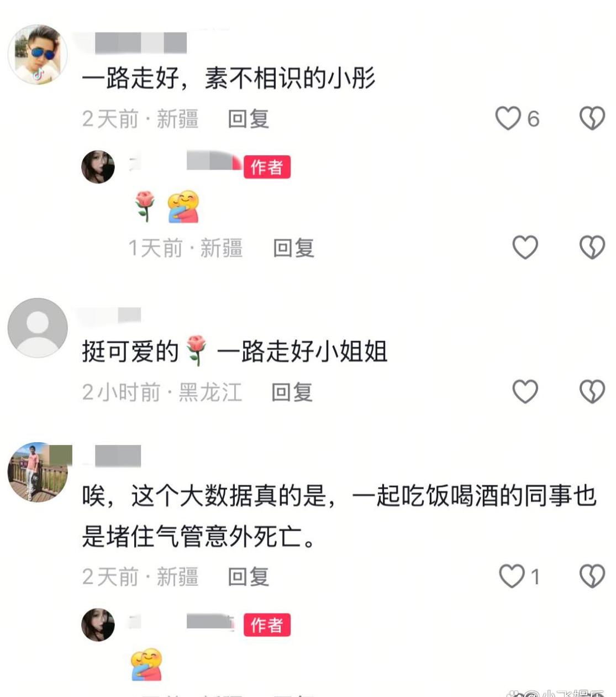
Task: Like the author's rose emoji reply
Action: (525, 247)
